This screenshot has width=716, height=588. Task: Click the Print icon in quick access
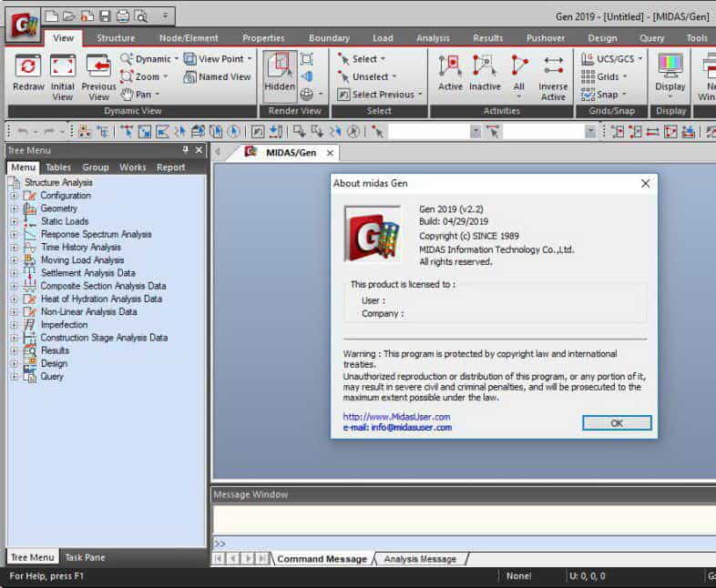click(x=122, y=16)
